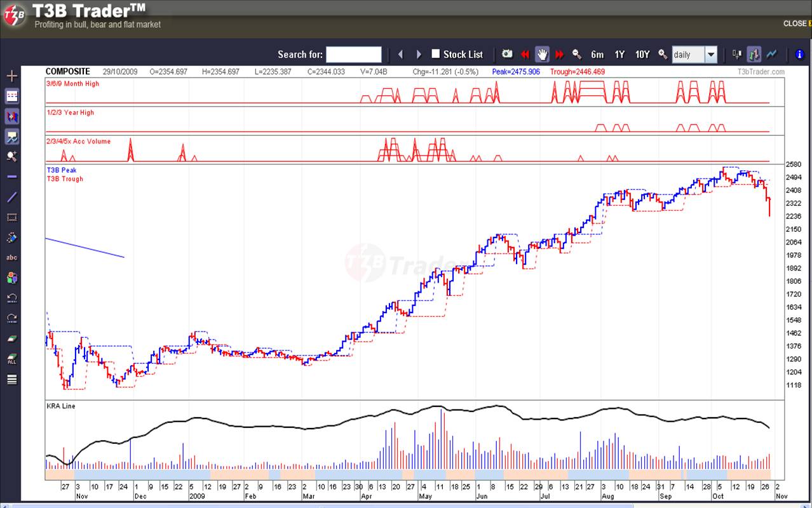Click the 2580 price axis label
Viewport: 812px width, 508px height.
pyautogui.click(x=794, y=164)
